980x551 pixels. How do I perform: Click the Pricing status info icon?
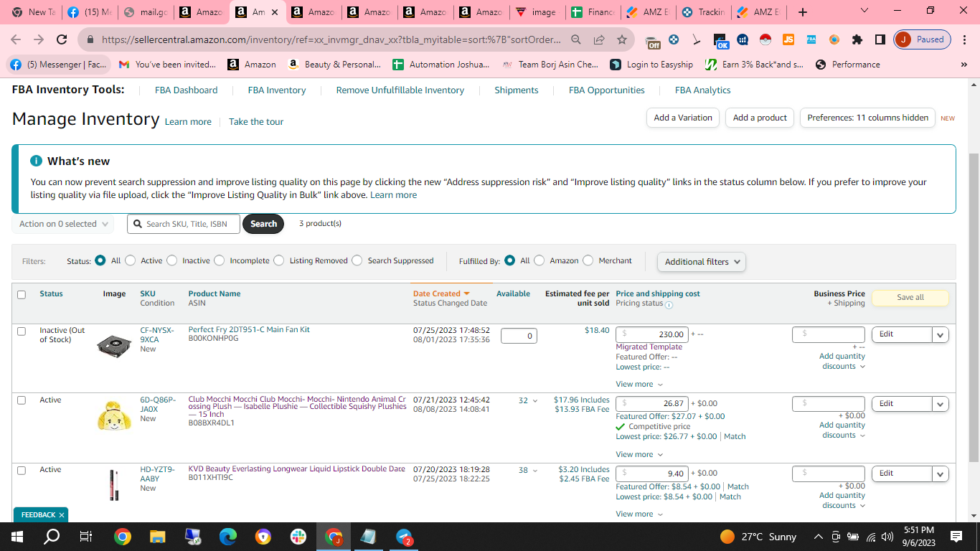tap(669, 304)
